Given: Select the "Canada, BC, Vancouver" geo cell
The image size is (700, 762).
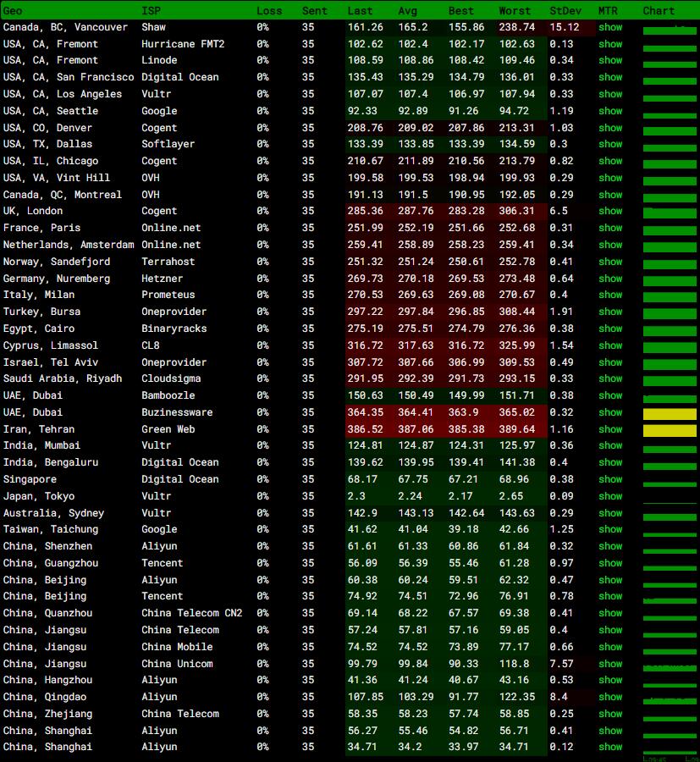Looking at the screenshot, I should pyautogui.click(x=65, y=27).
